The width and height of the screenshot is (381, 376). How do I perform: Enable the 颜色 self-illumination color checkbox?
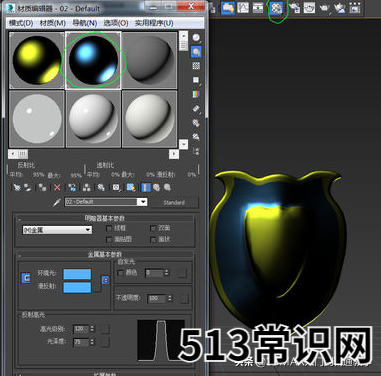pyautogui.click(x=120, y=273)
